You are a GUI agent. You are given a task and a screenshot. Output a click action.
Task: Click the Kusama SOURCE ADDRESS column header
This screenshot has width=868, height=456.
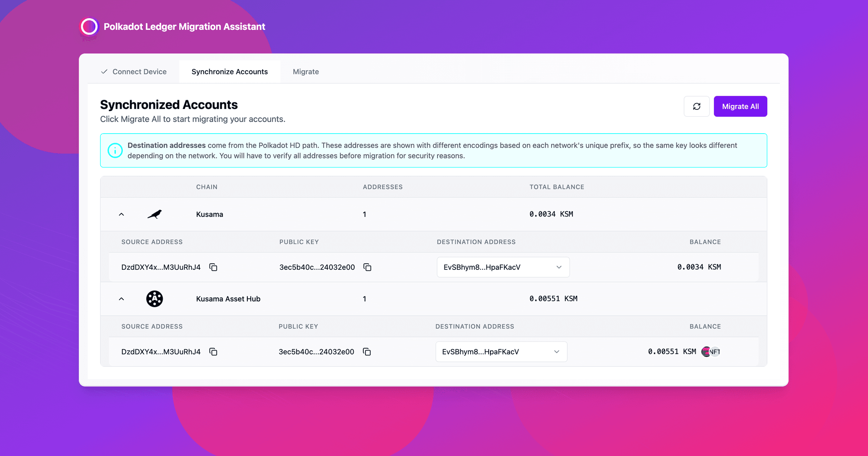[152, 242]
